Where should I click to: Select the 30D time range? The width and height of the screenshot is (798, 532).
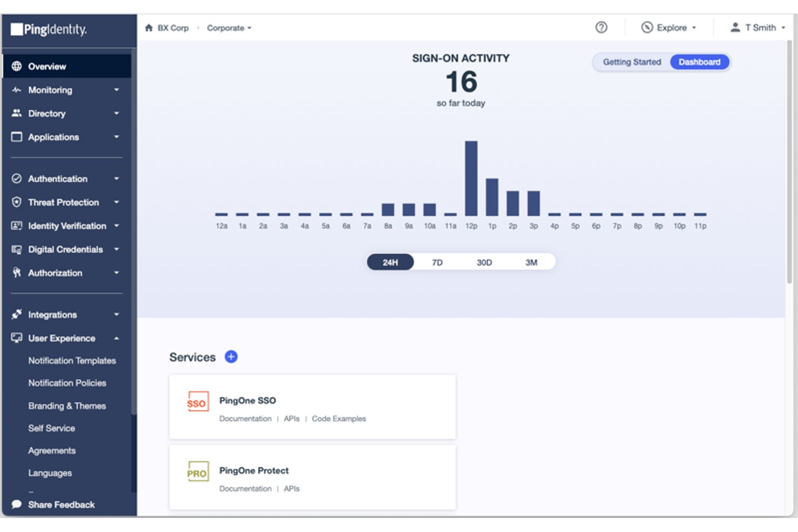point(484,262)
